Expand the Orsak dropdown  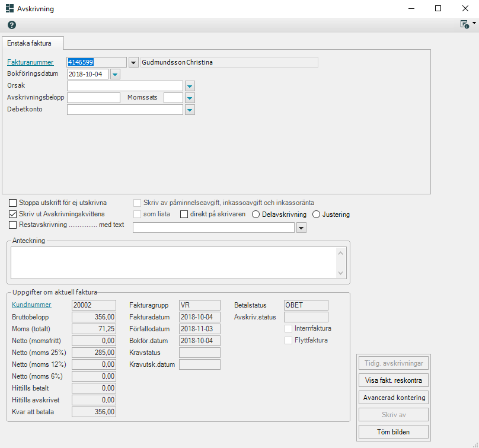coord(190,86)
